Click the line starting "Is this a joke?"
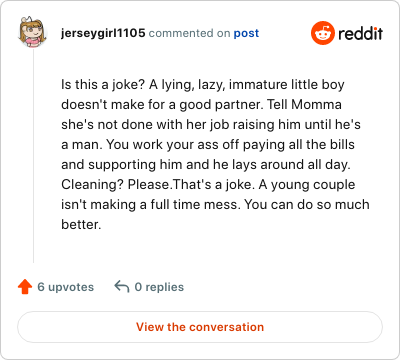The height and width of the screenshot is (360, 400). pyautogui.click(x=203, y=85)
